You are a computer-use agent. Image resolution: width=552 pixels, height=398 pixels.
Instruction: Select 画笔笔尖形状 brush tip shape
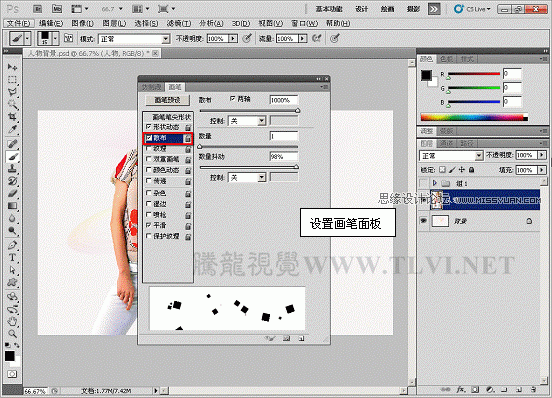[171, 116]
